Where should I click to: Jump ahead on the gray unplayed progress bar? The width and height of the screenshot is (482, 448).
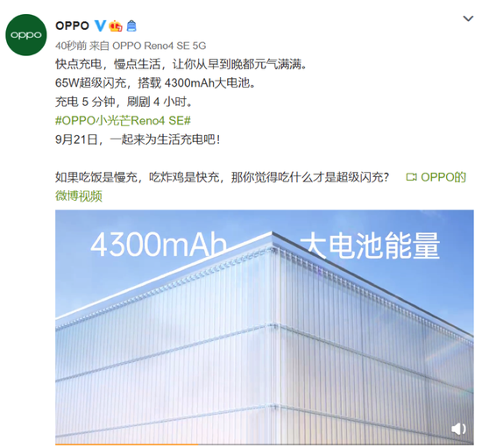point(336,444)
